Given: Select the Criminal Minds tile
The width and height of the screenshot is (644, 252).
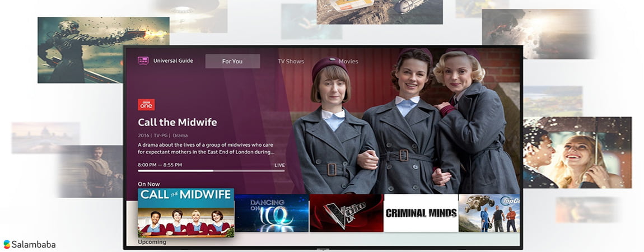Looking at the screenshot, I should click(x=421, y=213).
